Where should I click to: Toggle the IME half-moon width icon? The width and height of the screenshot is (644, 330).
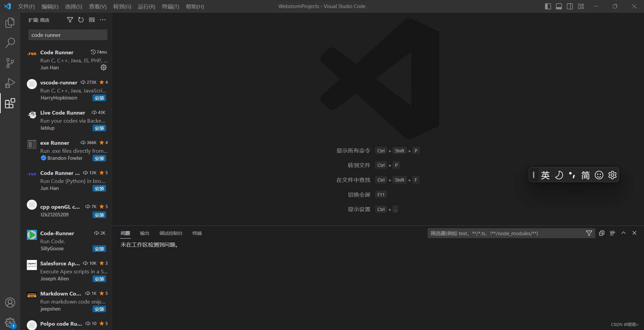[x=559, y=175]
